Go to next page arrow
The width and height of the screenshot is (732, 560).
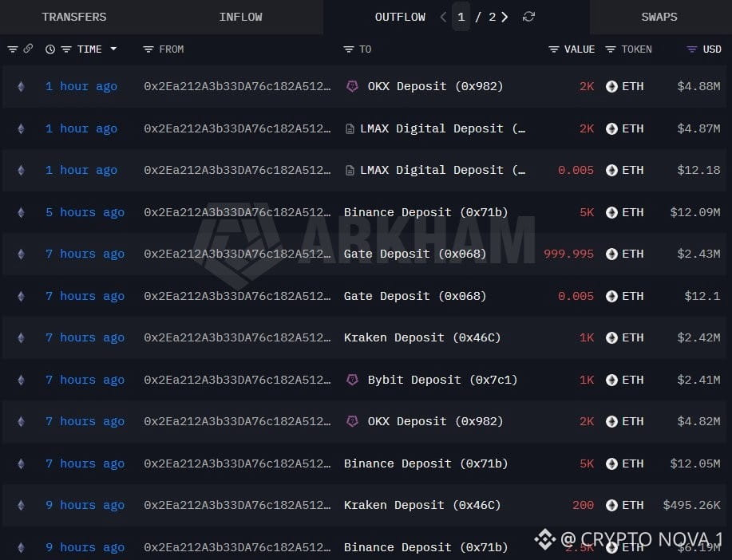pyautogui.click(x=504, y=18)
